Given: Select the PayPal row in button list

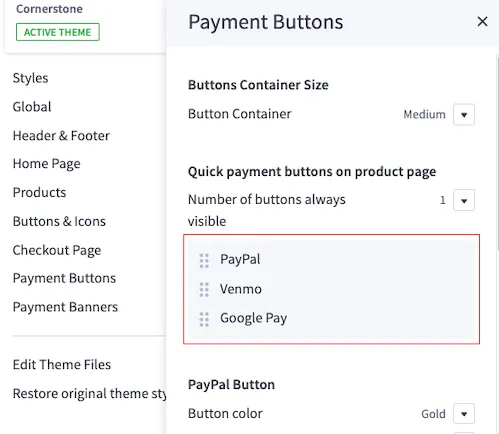Looking at the screenshot, I should tap(331, 260).
